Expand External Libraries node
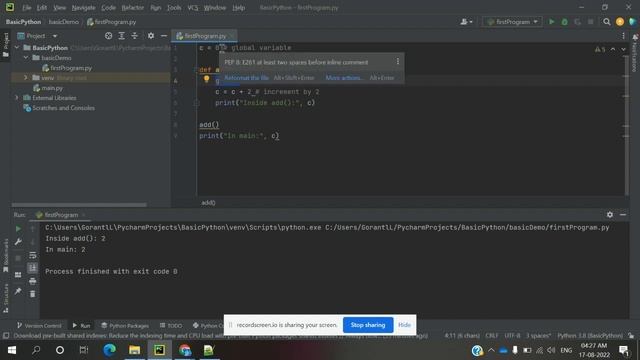640x360 pixels. click(17, 98)
